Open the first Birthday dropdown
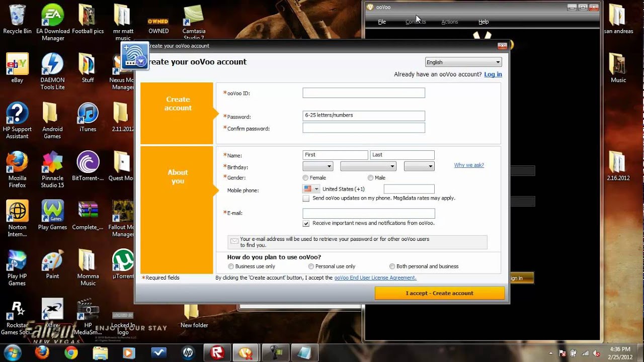The width and height of the screenshot is (644, 362). [x=318, y=166]
